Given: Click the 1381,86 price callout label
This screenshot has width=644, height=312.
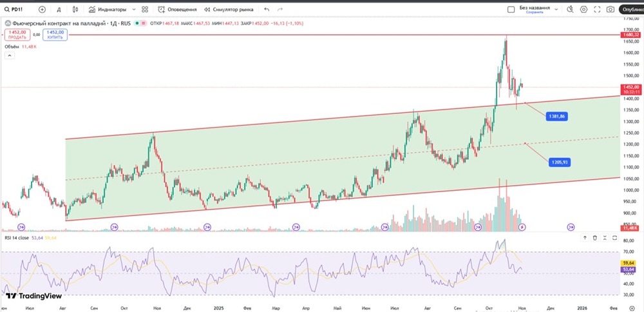Looking at the screenshot, I should [556, 117].
